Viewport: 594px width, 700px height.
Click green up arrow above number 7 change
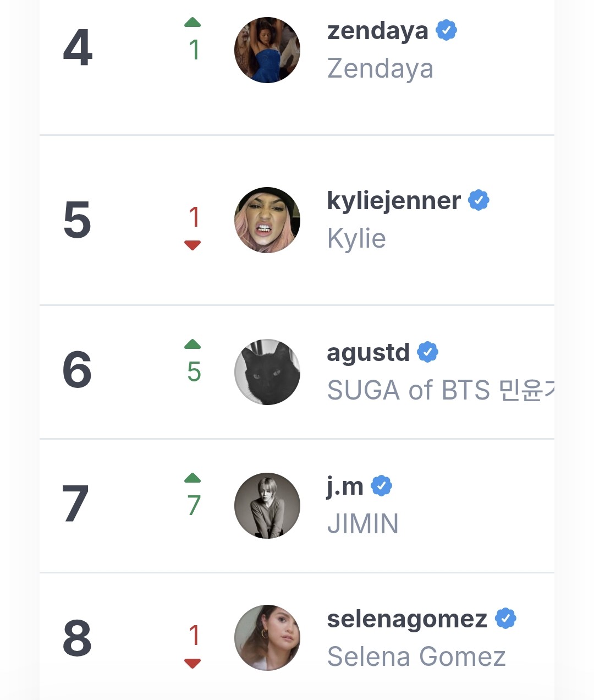point(193,478)
